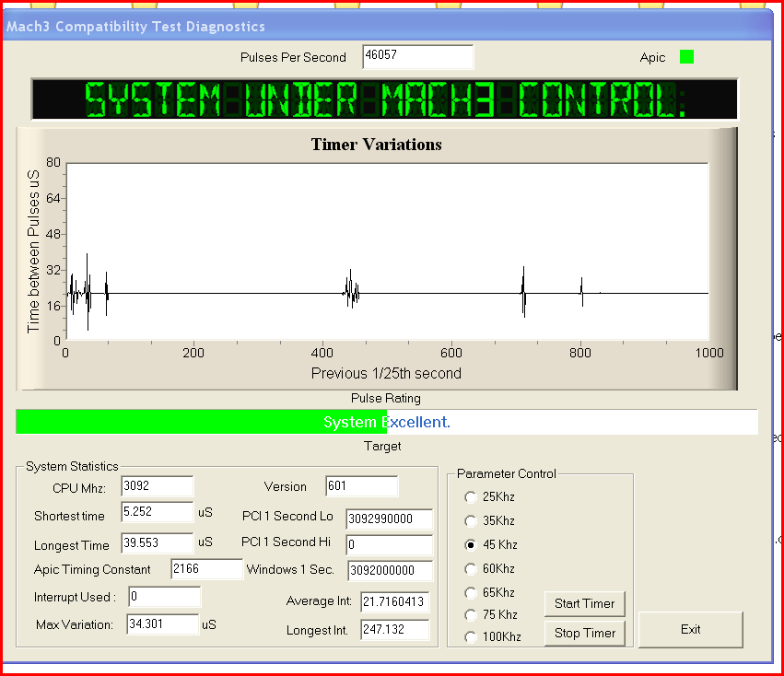Image resolution: width=784 pixels, height=676 pixels.
Task: Click the 'Target' label
Action: pyautogui.click(x=382, y=446)
